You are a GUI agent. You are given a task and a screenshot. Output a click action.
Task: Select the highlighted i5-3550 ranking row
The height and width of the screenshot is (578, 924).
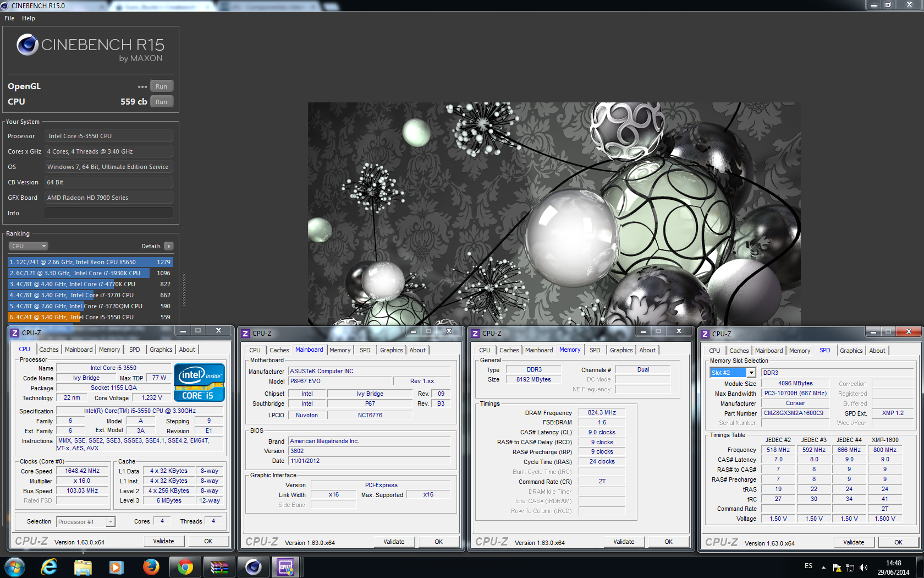pyautogui.click(x=90, y=317)
